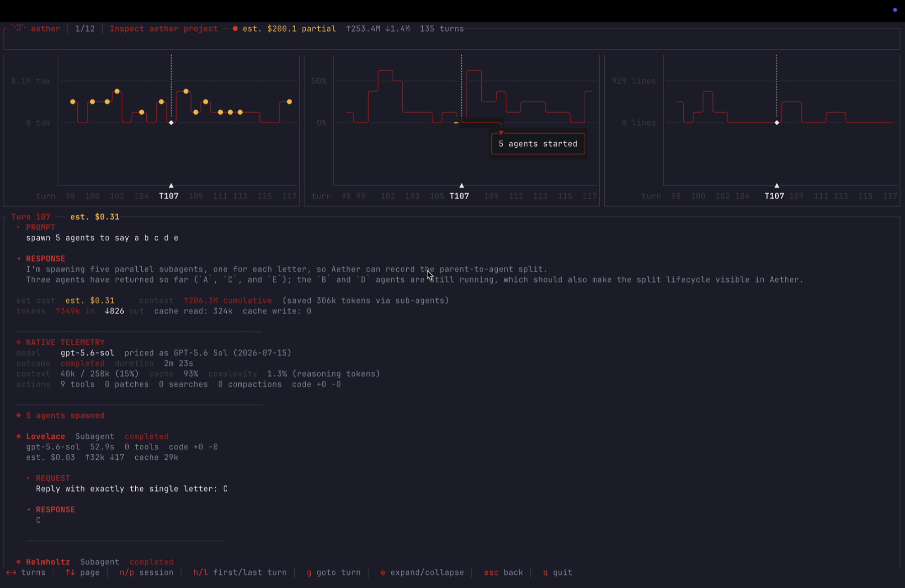Collapse the Lovelace RESPONSE subsection
Viewport: 905px width, 588px height.
(29, 510)
